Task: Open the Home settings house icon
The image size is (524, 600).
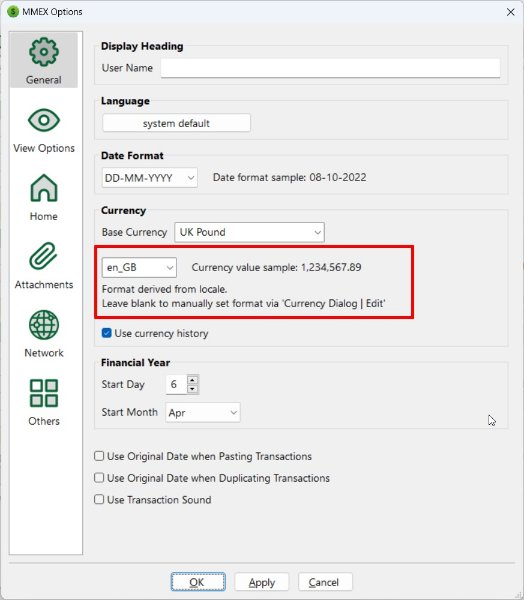Action: pos(44,188)
